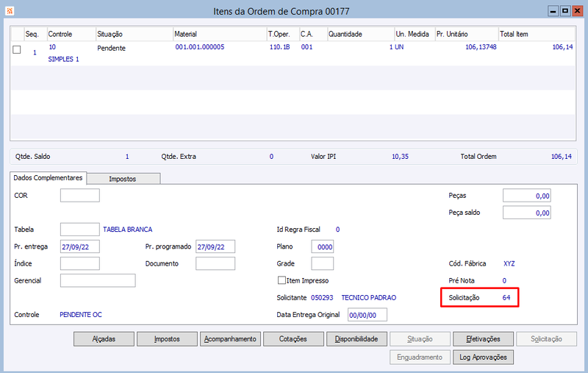Minimize the Itens da Ordem de Compra window

[x=553, y=11]
